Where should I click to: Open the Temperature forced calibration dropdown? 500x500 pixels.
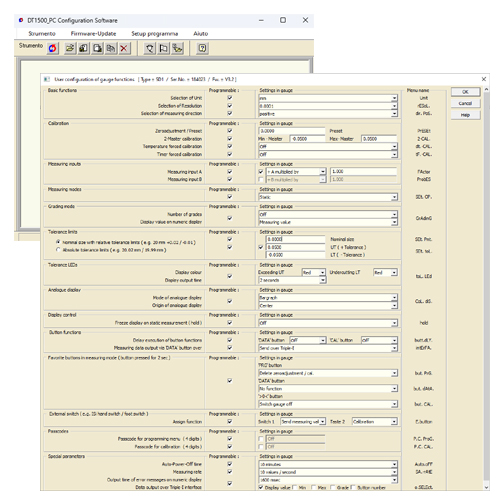[x=328, y=146]
